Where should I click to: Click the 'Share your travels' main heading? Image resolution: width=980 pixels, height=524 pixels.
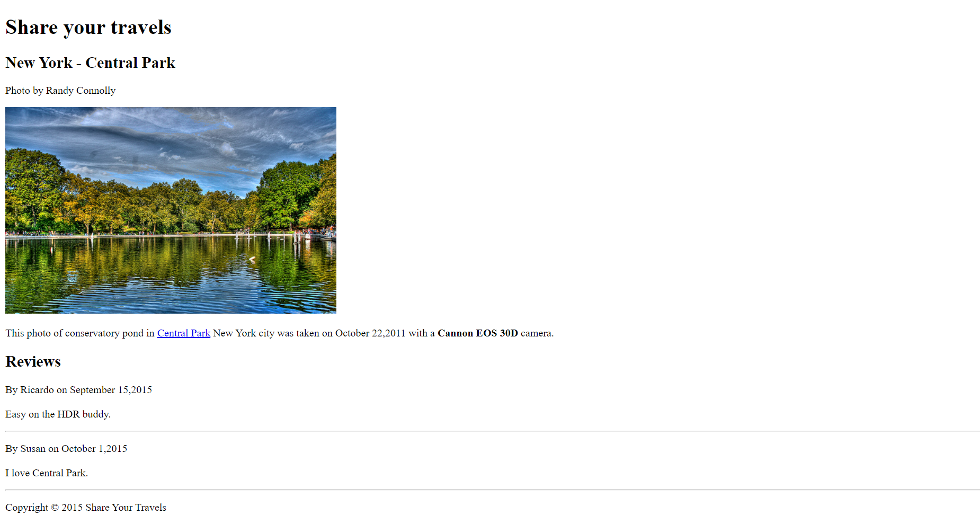88,28
